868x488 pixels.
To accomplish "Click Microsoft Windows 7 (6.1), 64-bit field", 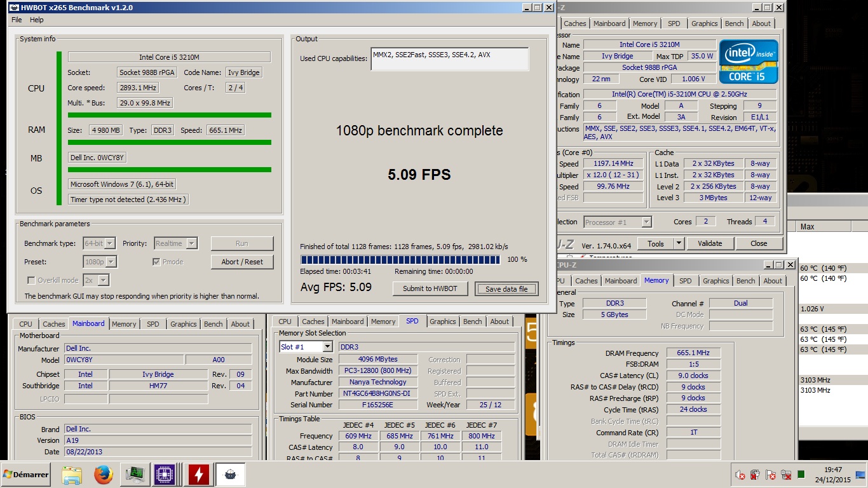I will 122,184.
